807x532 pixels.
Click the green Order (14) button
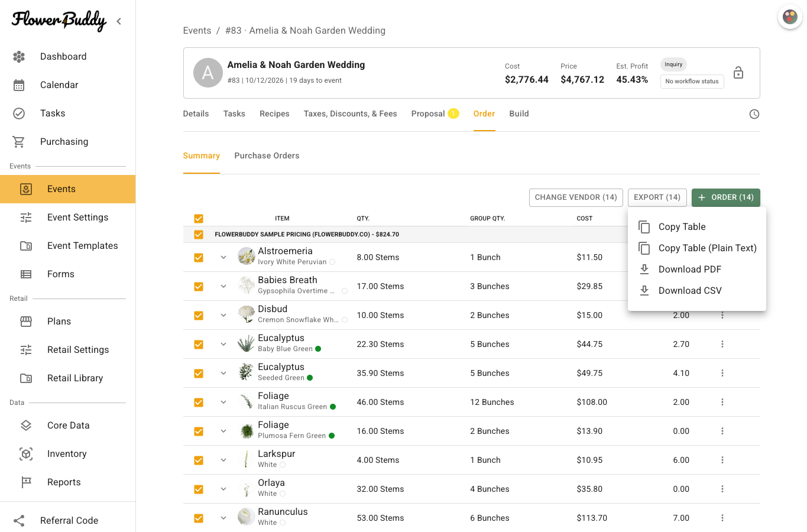(725, 197)
